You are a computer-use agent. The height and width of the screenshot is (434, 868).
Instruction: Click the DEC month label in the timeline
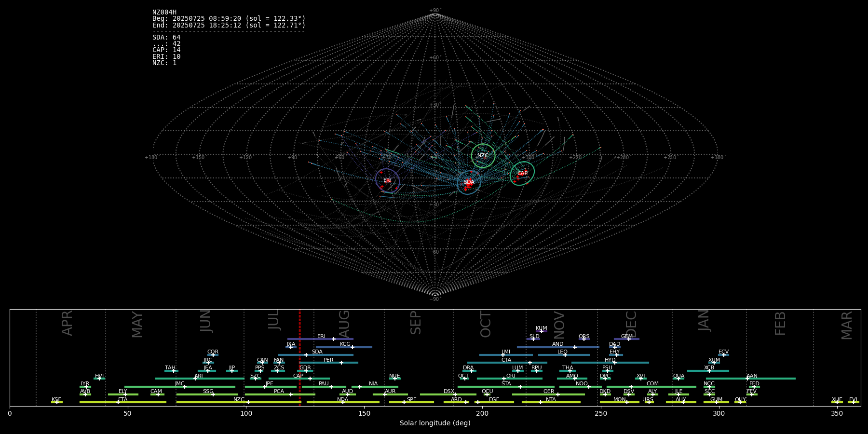[631, 325]
